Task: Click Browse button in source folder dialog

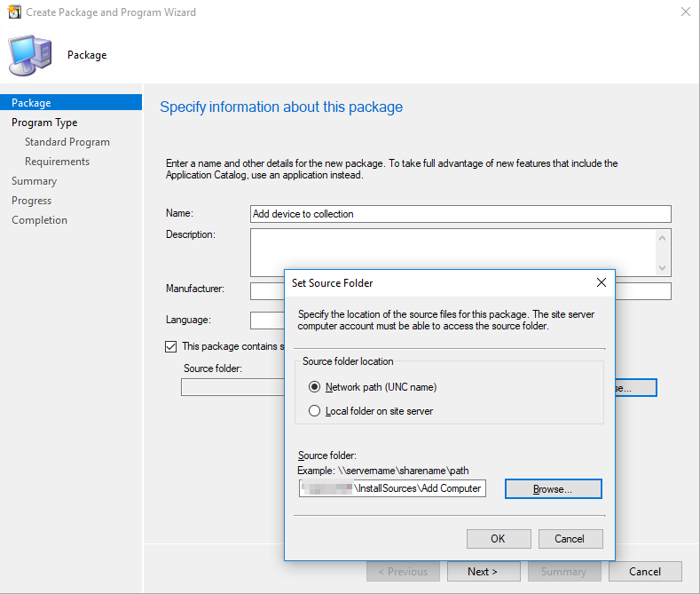Action: coord(553,488)
